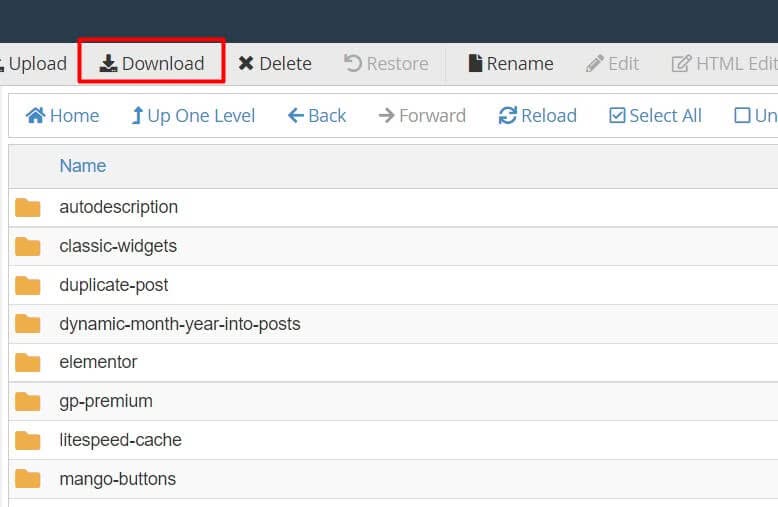Click the Upload button
Image resolution: width=778 pixels, height=507 pixels.
33,63
